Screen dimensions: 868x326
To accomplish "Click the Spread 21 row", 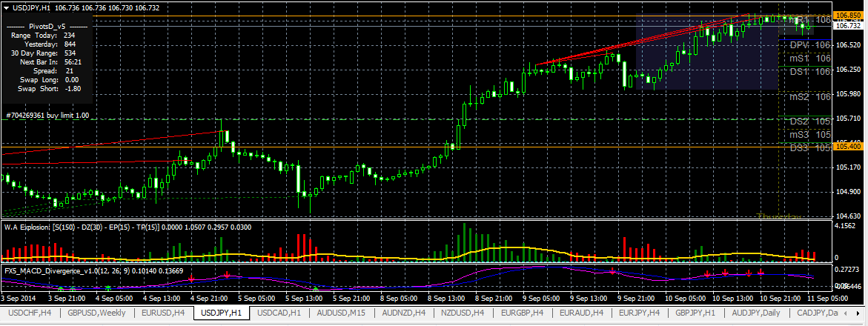I will (x=55, y=71).
